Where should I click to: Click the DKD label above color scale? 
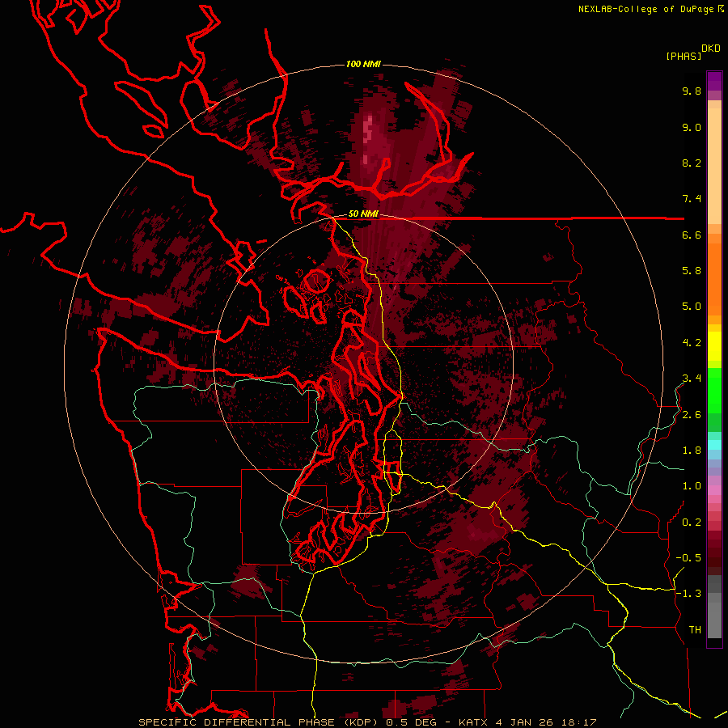pos(711,49)
